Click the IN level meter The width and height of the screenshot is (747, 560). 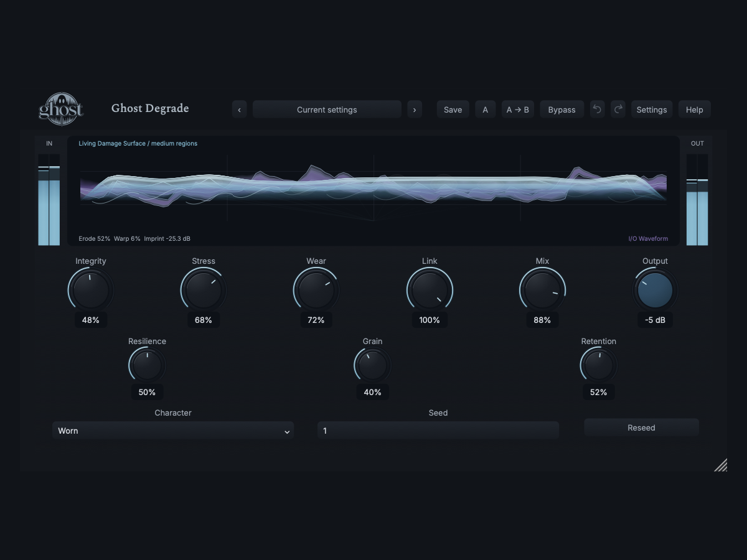point(49,200)
